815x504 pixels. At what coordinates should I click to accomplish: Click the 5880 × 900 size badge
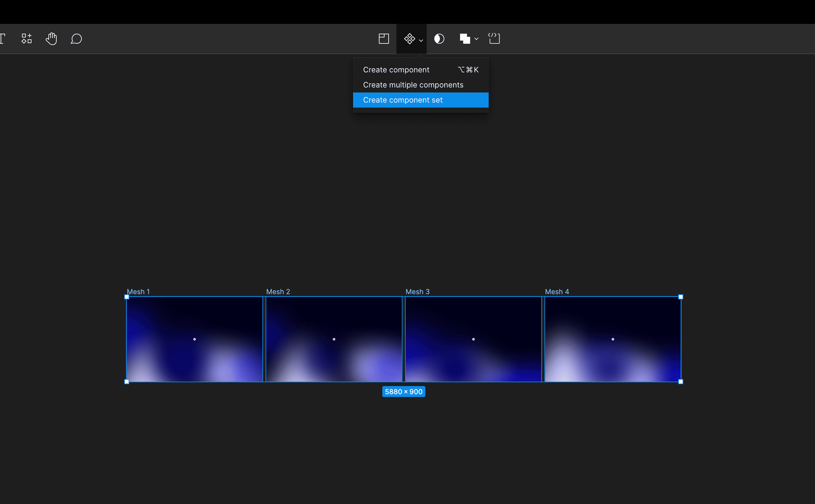403,392
